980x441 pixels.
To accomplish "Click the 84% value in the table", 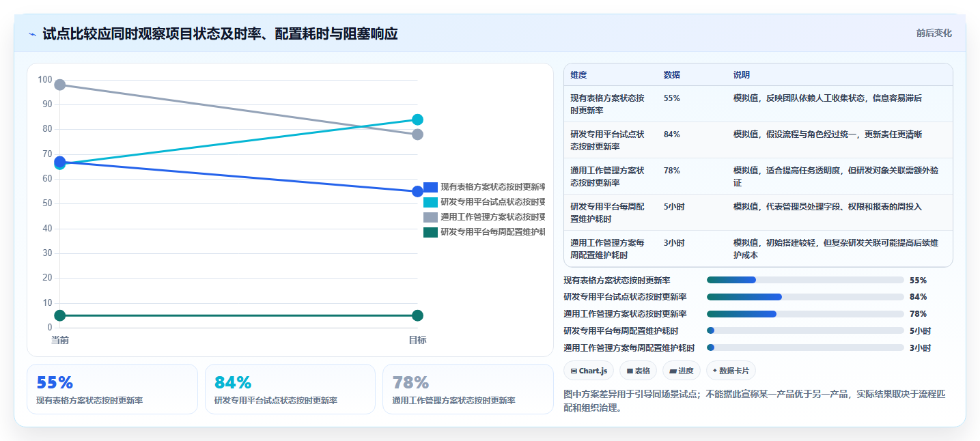I will click(x=671, y=134).
